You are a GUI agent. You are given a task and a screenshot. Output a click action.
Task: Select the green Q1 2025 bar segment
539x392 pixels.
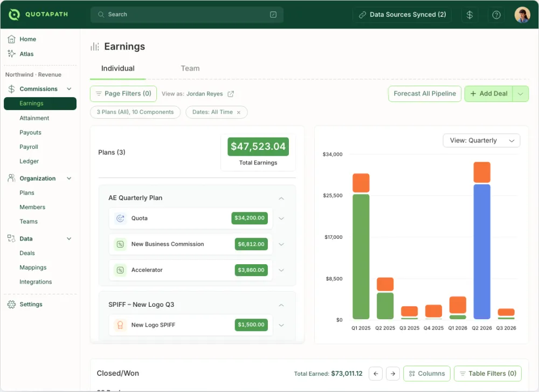tap(361, 257)
